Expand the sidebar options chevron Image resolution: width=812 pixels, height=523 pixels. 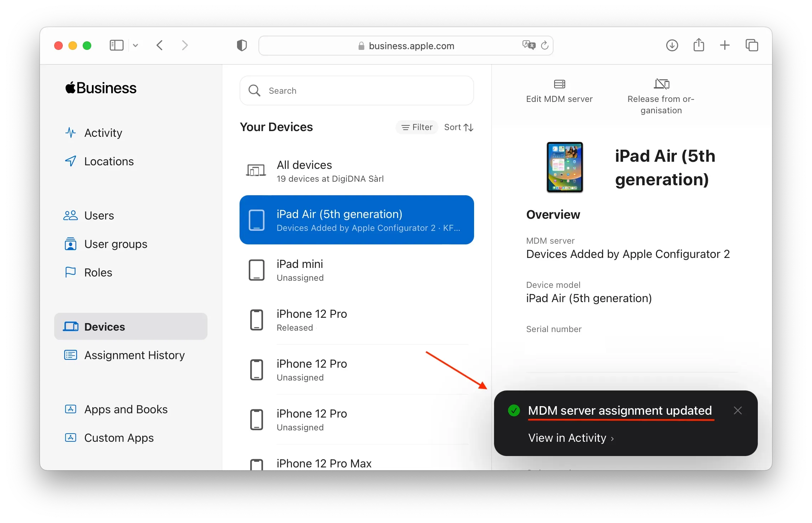(x=135, y=45)
